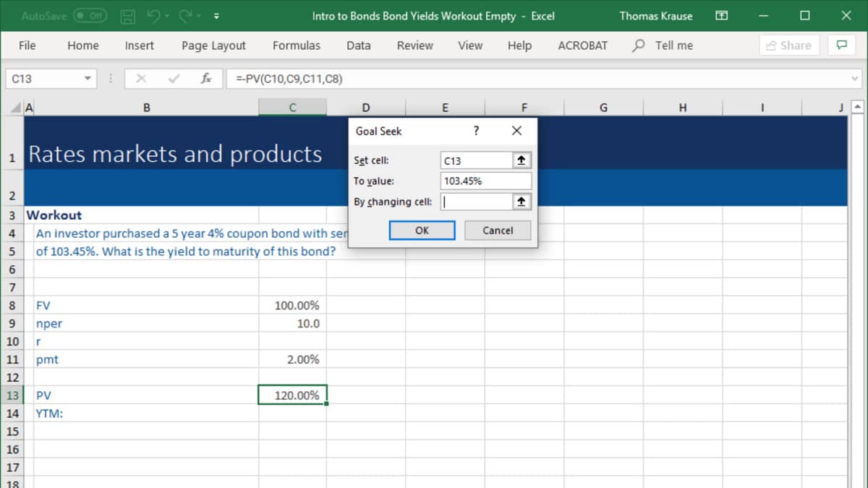Collapse the Set cell range selector

521,160
